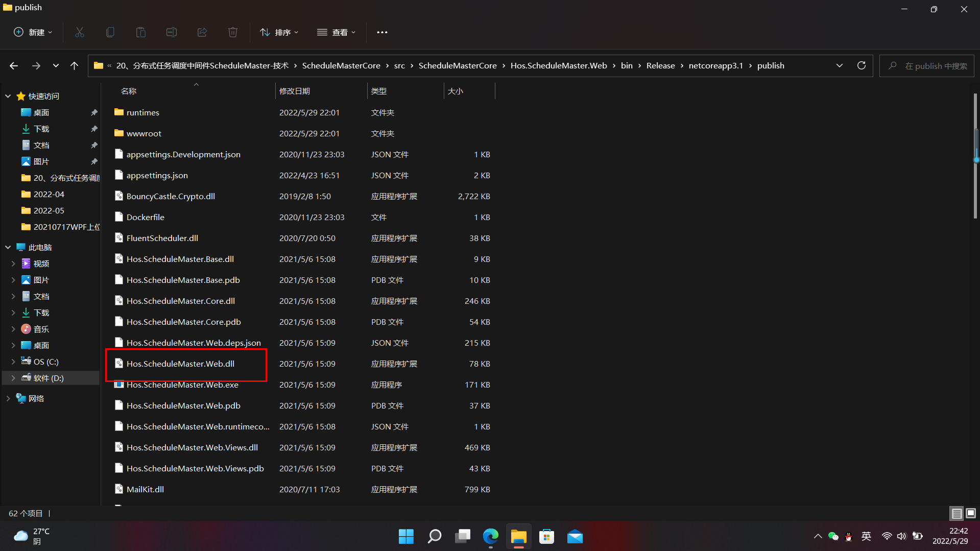Collapse 快速访问 Quick access tree

click(8, 96)
